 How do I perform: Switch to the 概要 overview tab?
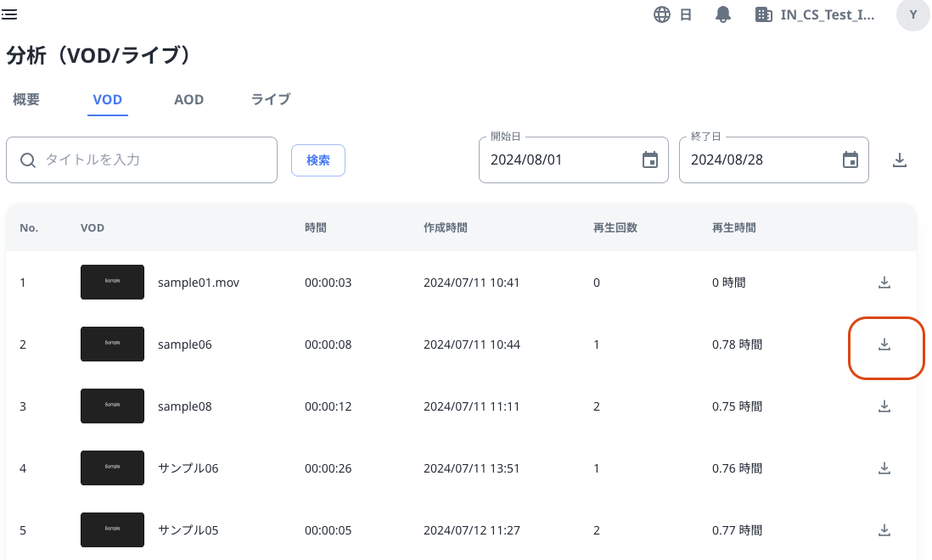click(25, 99)
